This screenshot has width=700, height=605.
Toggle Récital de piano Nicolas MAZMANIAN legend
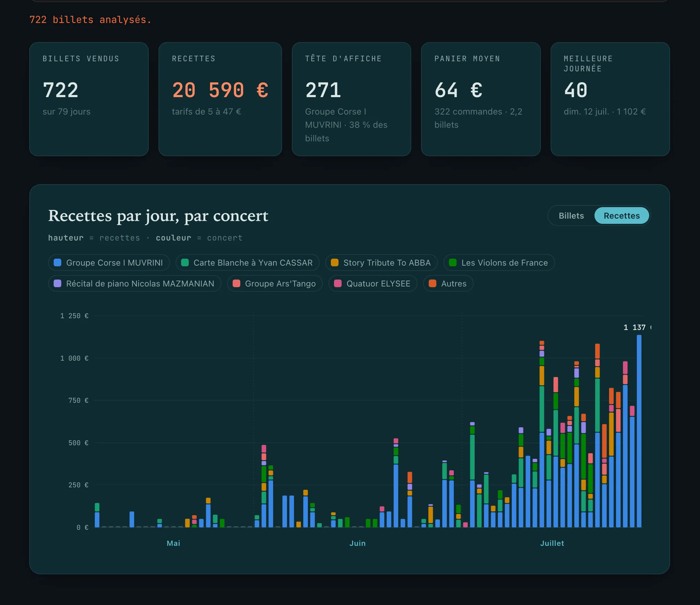[x=135, y=284]
